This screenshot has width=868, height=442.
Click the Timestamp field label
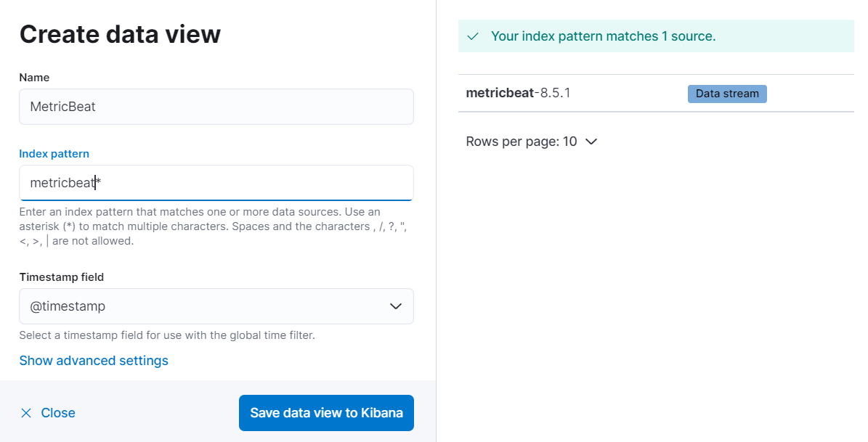[61, 277]
